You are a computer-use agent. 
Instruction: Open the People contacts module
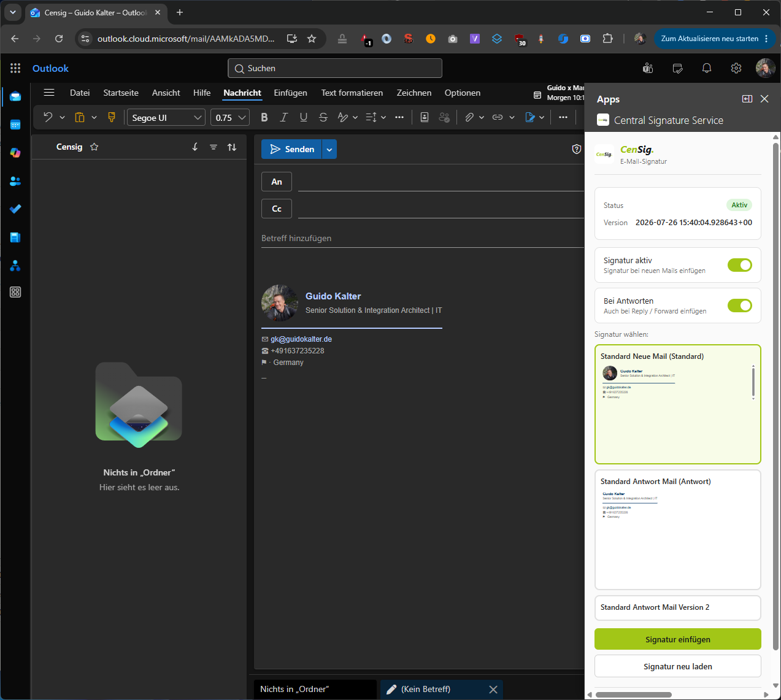(x=15, y=181)
